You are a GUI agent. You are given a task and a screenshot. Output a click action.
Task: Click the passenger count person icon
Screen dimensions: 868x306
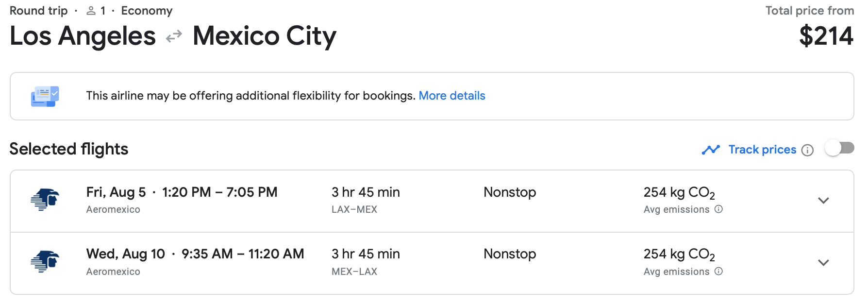(x=91, y=11)
